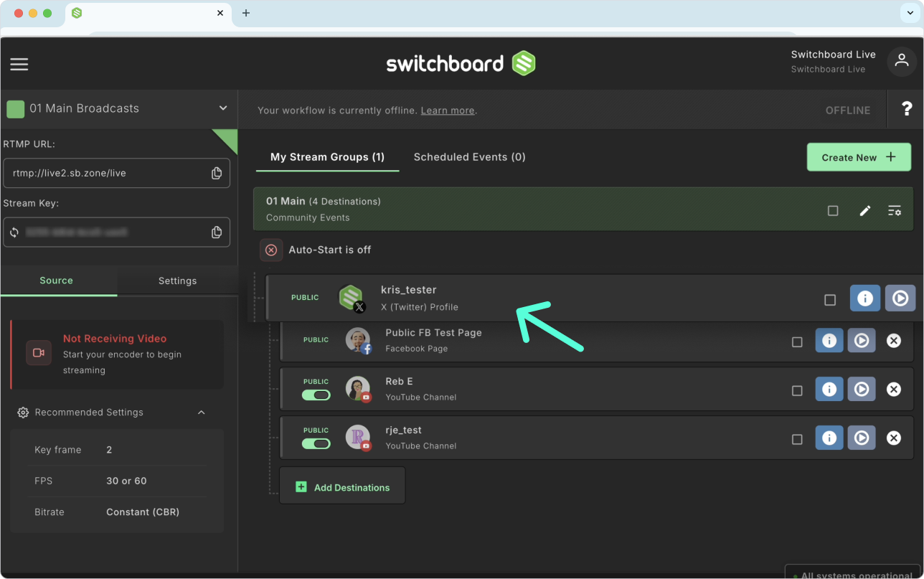Toggle the Reb E destination switch off
The width and height of the screenshot is (924, 579).
(316, 395)
